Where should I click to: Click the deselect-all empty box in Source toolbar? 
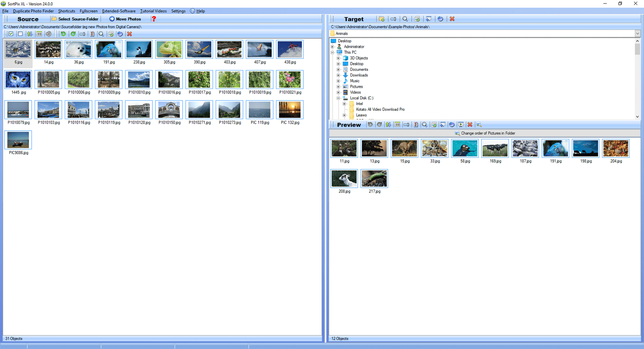coord(20,34)
